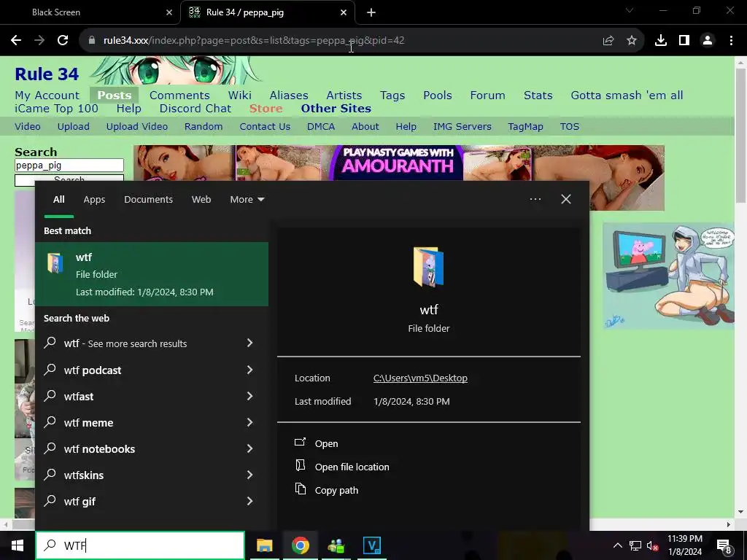Bookmark this page with the star icon
Screen dimensions: 747x560
click(x=632, y=41)
